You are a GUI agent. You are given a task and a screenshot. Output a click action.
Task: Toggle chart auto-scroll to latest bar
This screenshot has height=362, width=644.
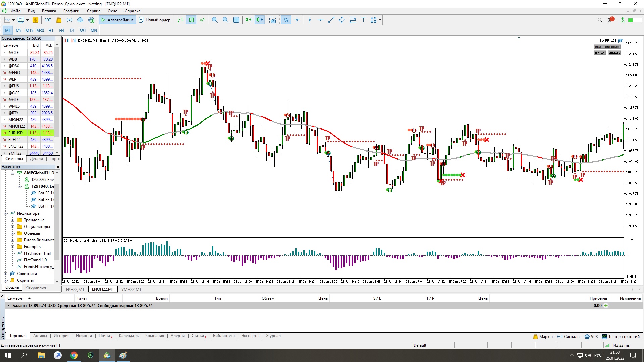(x=249, y=20)
